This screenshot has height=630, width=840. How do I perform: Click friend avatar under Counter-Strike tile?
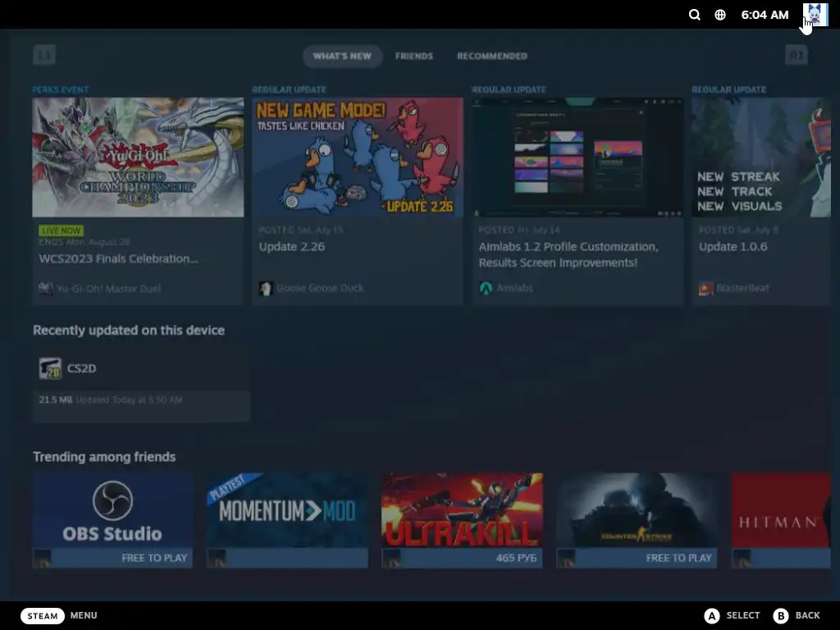pos(566,558)
